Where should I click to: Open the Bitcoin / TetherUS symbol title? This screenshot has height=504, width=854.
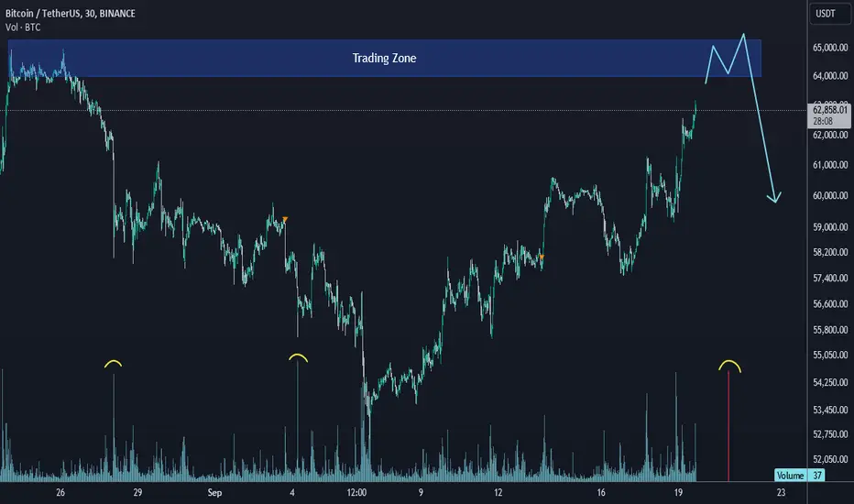click(71, 13)
